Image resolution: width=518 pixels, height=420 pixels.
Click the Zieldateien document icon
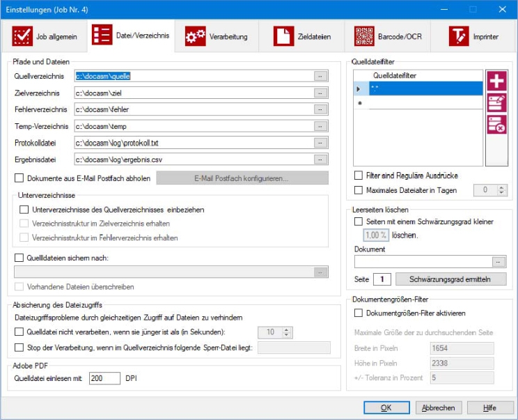click(x=283, y=36)
